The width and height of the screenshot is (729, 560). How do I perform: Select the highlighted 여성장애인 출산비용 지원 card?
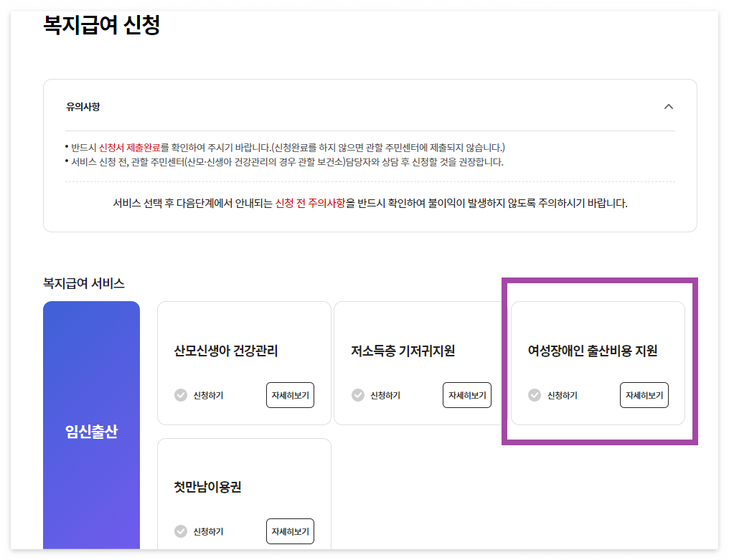click(x=600, y=362)
